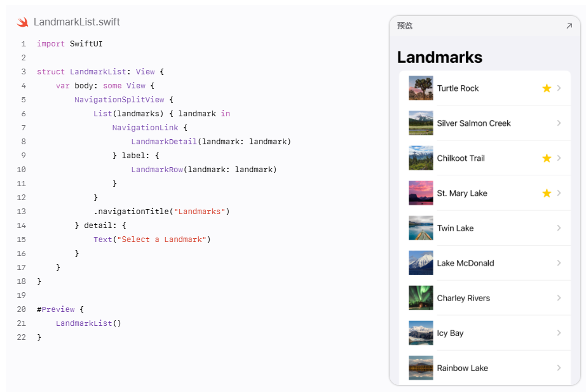Image resolution: width=586 pixels, height=392 pixels.
Task: Expand Icy Bay row chevron
Action: pyautogui.click(x=559, y=332)
